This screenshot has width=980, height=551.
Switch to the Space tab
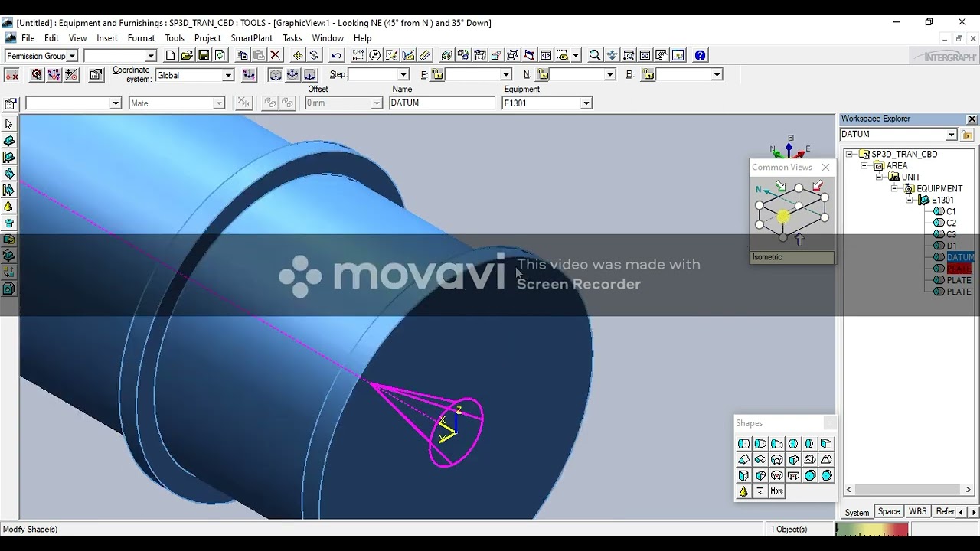pos(889,512)
